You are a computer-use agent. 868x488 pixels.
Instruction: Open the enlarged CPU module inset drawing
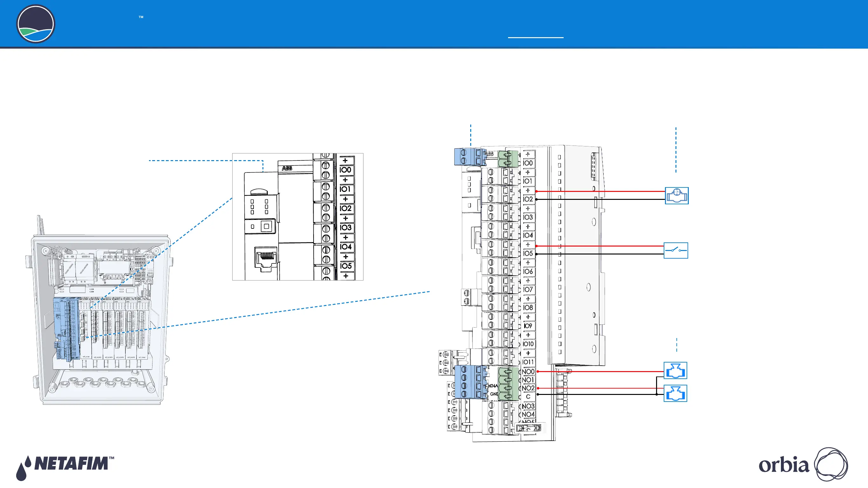point(297,217)
